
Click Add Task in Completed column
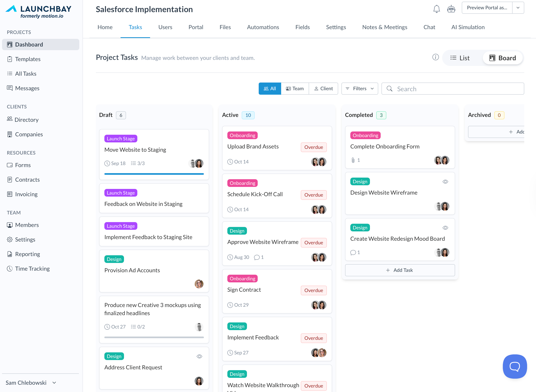pos(400,270)
